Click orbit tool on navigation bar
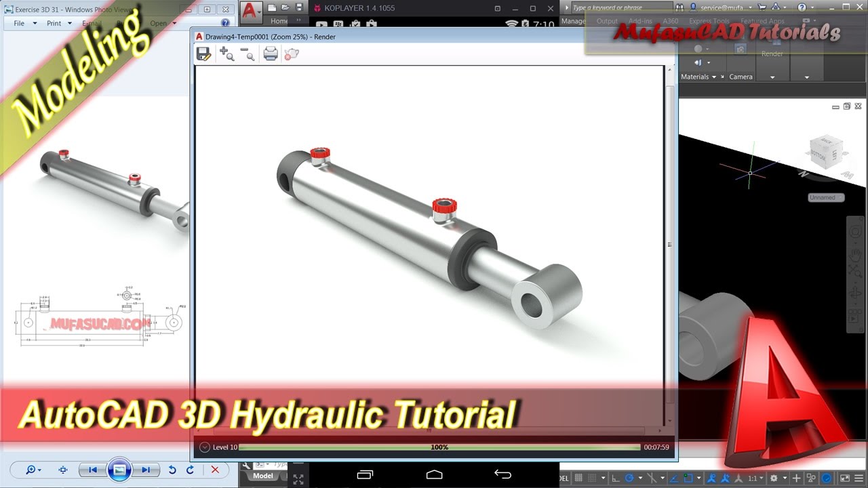Viewport: 868px width, 488px height. [855, 293]
